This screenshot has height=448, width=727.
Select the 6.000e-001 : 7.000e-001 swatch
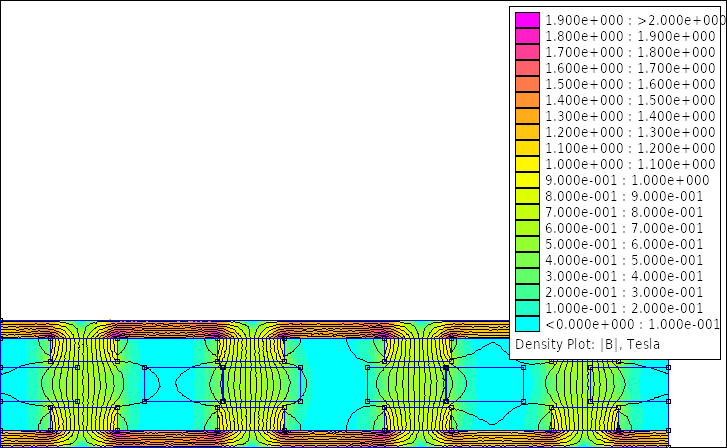point(527,228)
